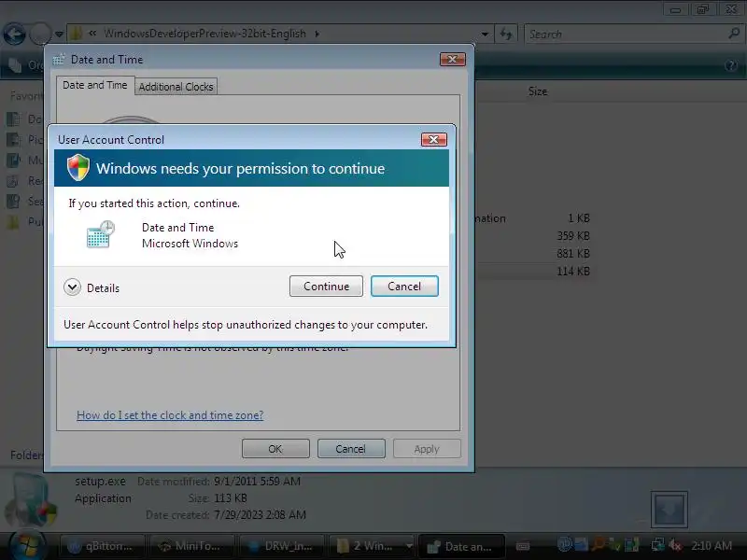747x560 pixels.
Task: Click Date created value 7/29/2023 2:08 AM
Action: point(260,515)
